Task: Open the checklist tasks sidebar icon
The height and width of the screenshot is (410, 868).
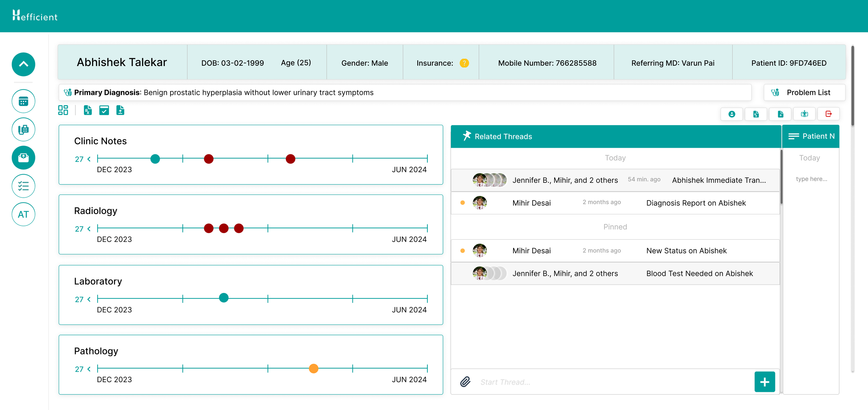Action: point(23,186)
